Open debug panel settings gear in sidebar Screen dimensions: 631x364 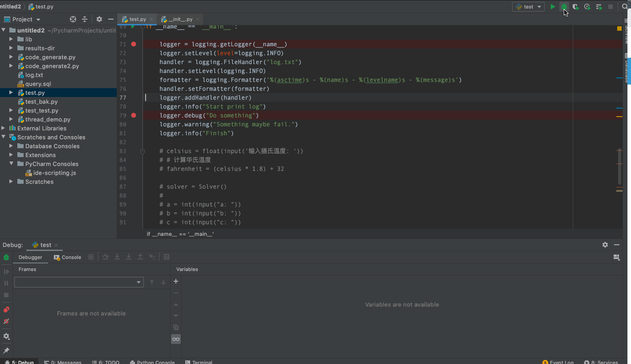click(x=6, y=336)
